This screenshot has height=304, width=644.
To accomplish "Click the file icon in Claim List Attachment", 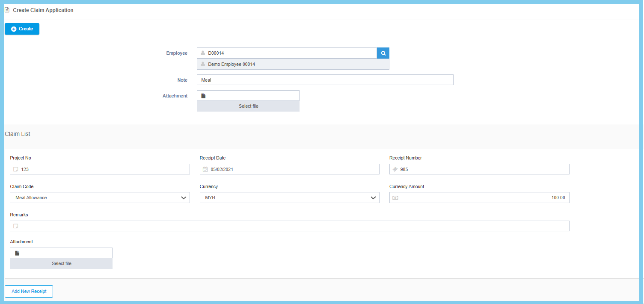I will coord(17,253).
